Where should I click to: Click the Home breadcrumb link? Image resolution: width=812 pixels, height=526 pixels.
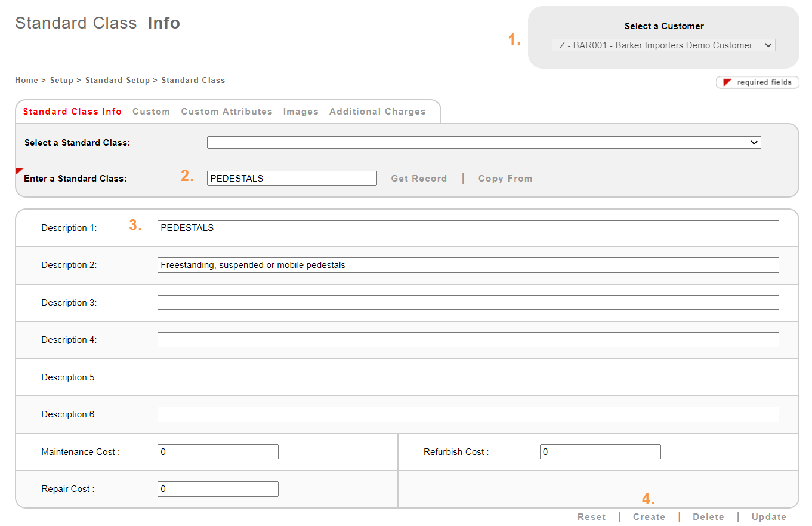tap(26, 81)
